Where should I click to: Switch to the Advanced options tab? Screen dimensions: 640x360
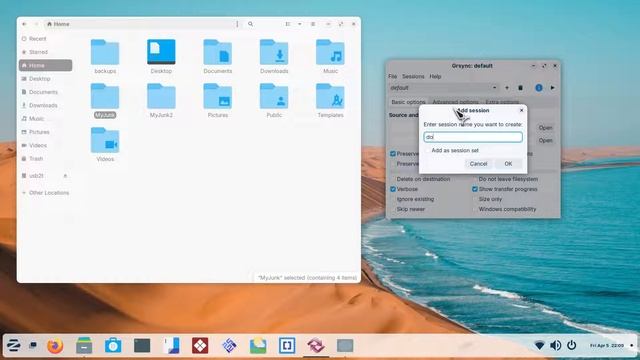(455, 102)
